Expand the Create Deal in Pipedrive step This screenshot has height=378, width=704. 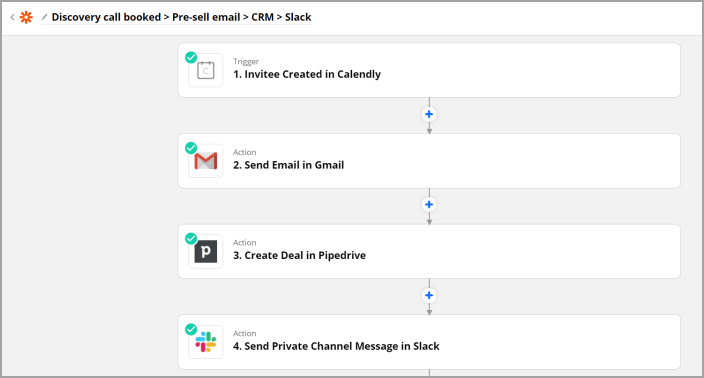(x=429, y=251)
